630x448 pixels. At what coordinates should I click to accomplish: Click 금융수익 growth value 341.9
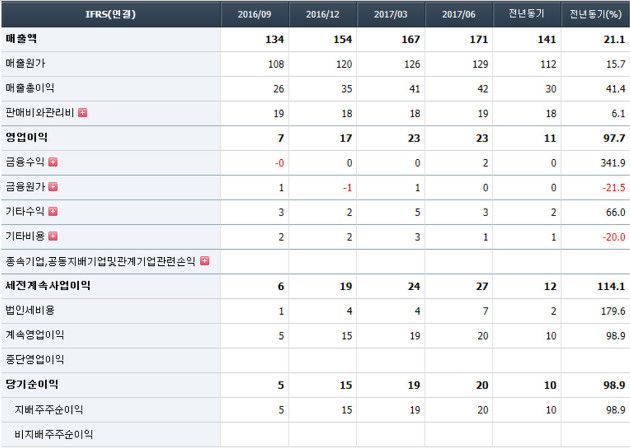[613, 163]
